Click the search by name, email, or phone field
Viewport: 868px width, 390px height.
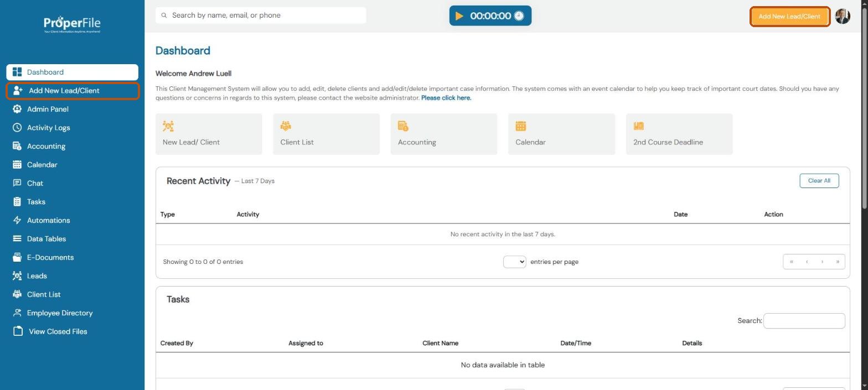(261, 15)
